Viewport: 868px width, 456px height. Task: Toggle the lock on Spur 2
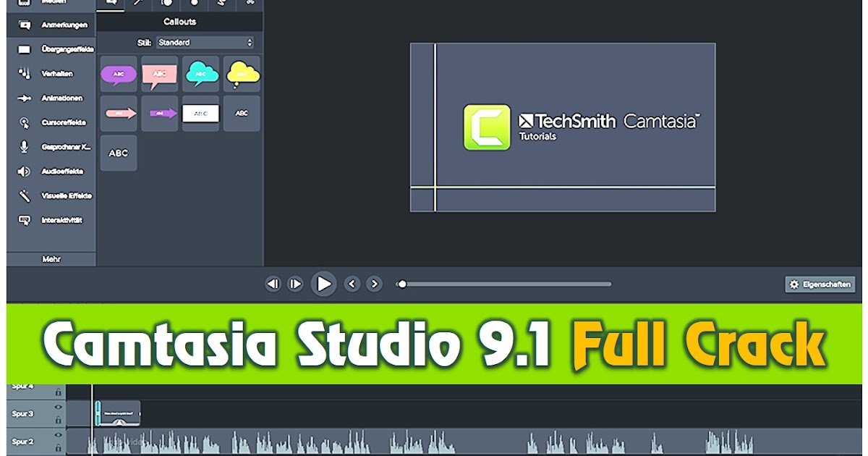click(59, 447)
